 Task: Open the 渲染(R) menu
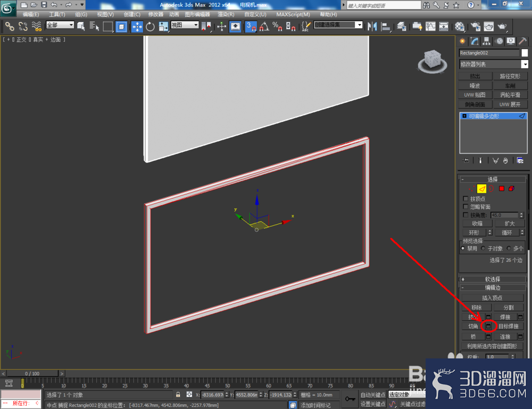[226, 14]
